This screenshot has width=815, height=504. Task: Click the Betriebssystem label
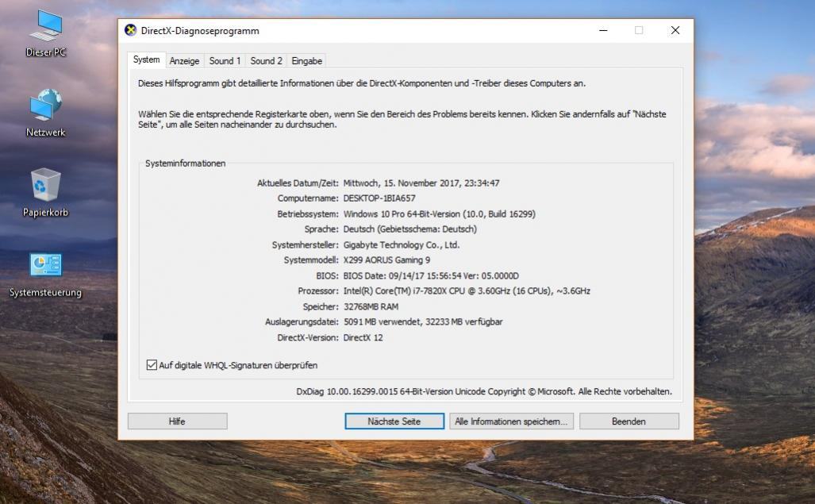(x=308, y=214)
